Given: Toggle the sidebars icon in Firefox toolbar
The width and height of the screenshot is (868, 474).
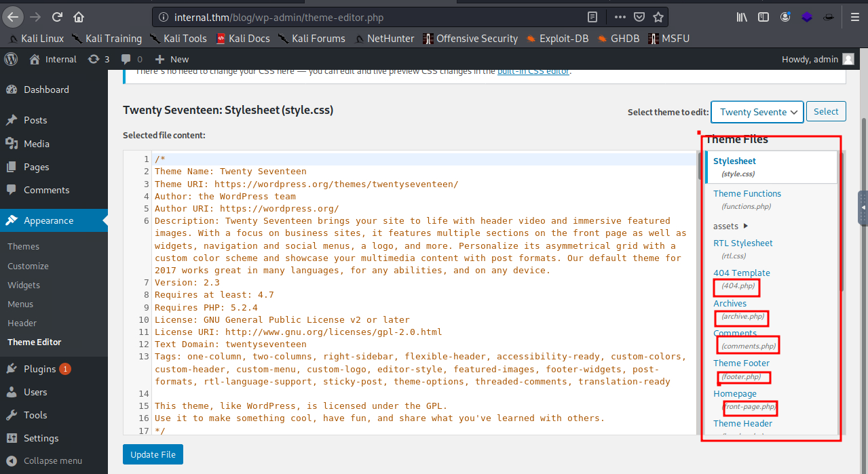Looking at the screenshot, I should [763, 17].
